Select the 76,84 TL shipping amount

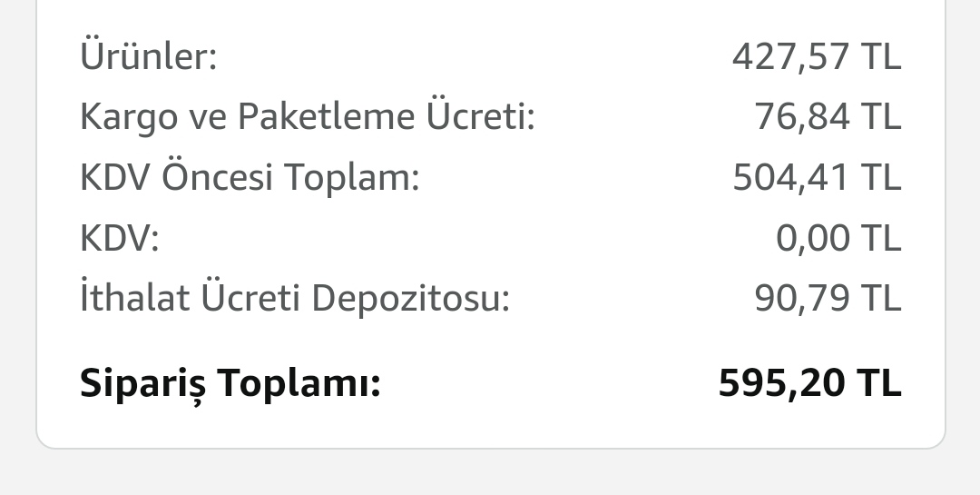point(827,117)
